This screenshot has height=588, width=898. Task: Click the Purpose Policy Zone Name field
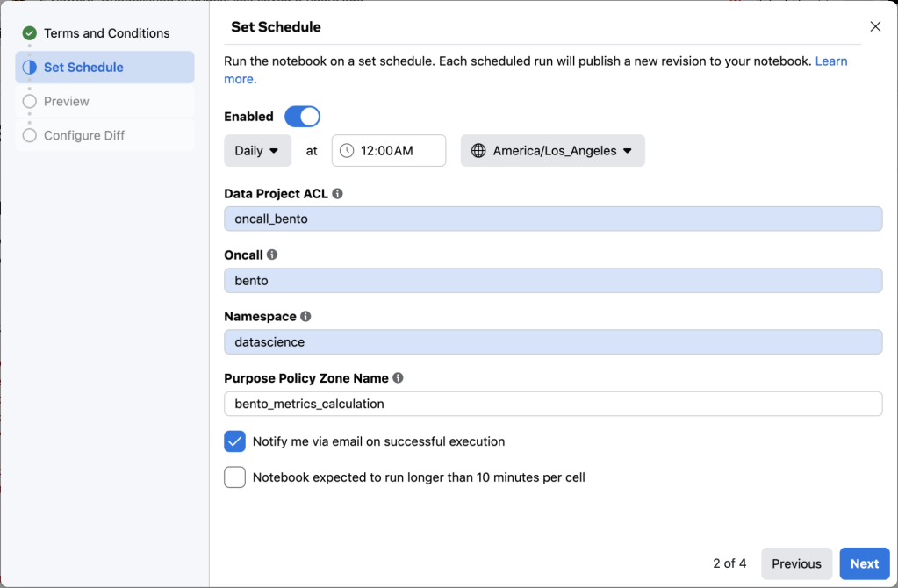coord(553,404)
